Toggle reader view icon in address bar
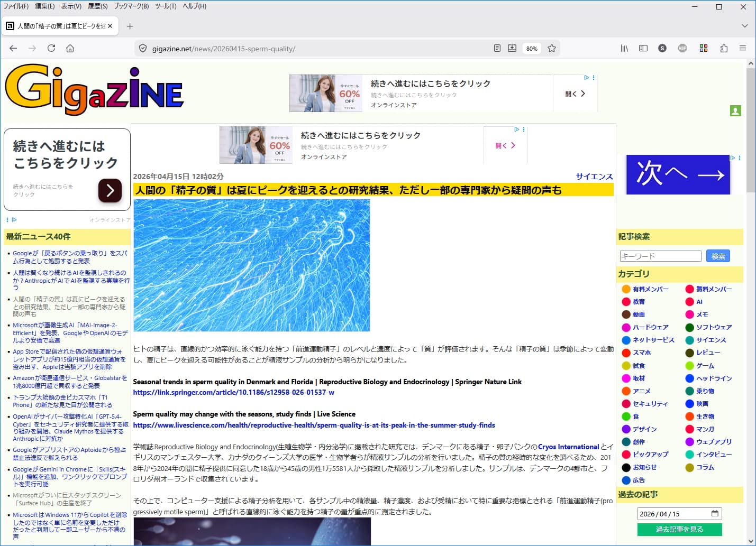The height and width of the screenshot is (546, 756). (497, 48)
